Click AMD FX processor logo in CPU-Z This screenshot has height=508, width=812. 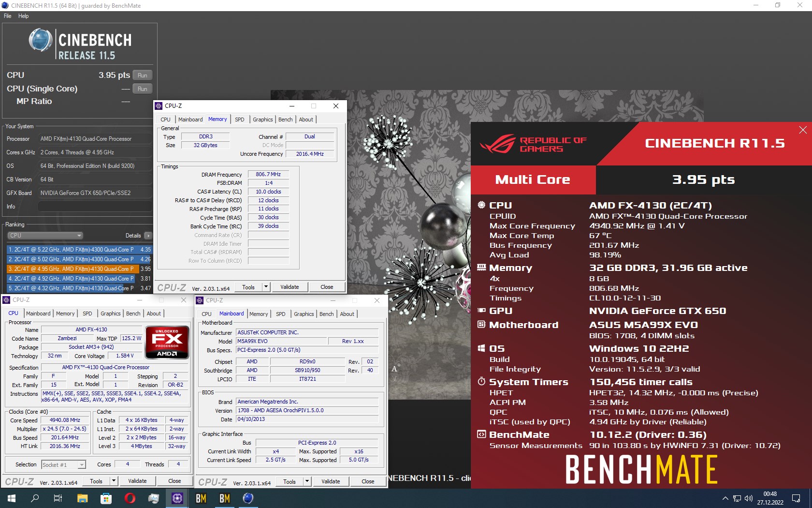coord(167,342)
